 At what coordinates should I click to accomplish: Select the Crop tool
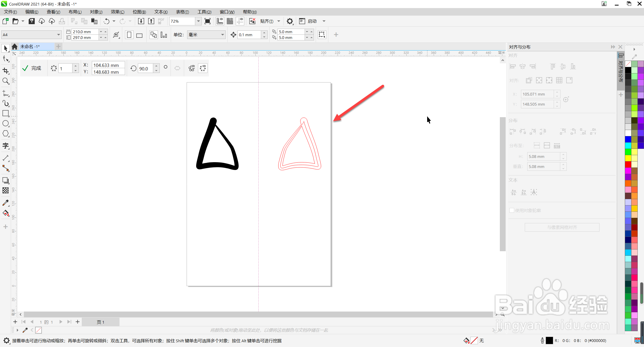point(6,71)
